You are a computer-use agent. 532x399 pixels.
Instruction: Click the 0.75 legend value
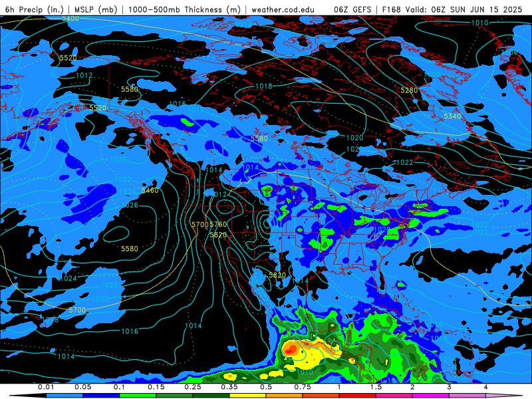[303, 387]
